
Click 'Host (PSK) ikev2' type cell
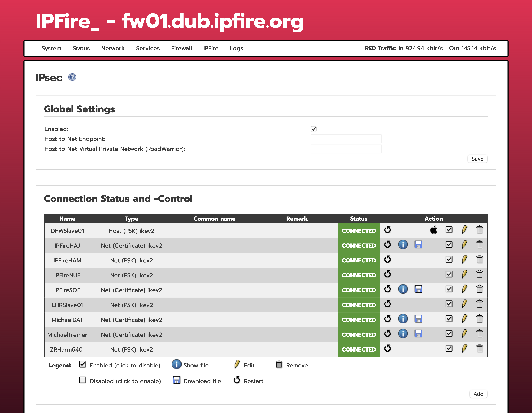coord(132,231)
